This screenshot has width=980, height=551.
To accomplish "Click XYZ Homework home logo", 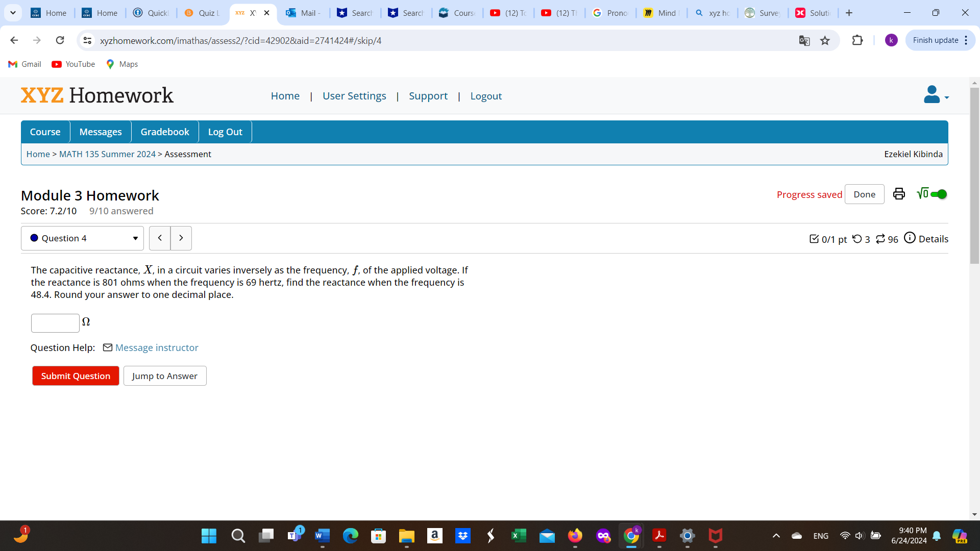I will click(x=97, y=95).
